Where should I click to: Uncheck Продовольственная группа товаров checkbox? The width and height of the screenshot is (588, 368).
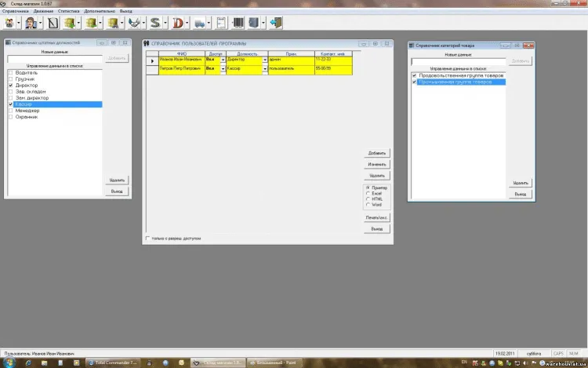415,76
